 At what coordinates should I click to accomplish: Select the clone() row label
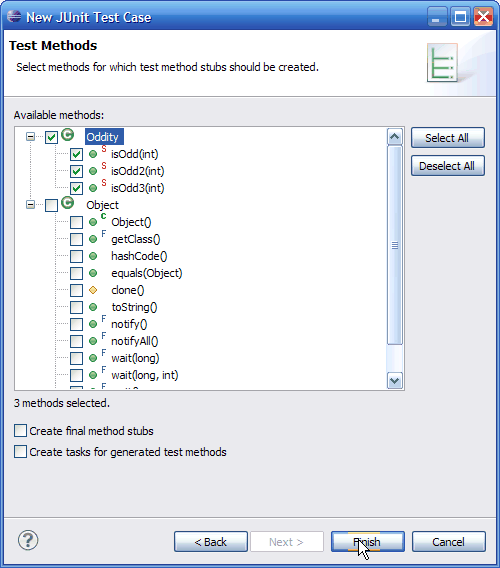point(128,291)
